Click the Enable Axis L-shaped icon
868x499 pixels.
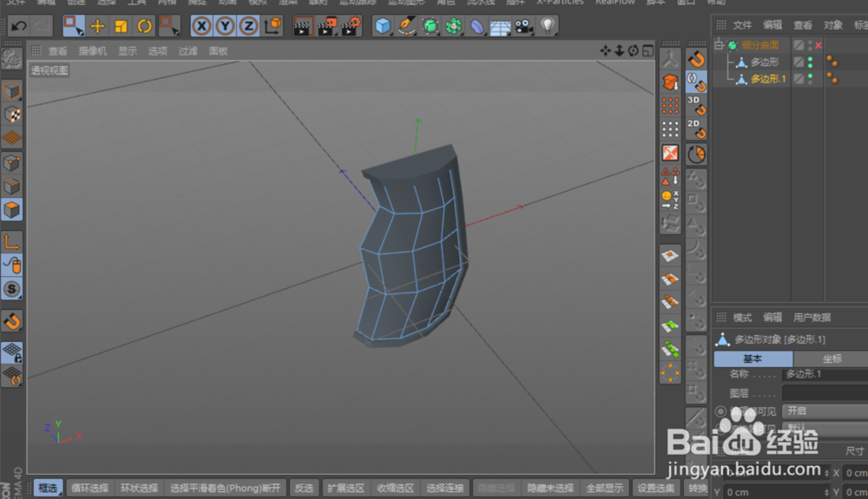point(11,242)
